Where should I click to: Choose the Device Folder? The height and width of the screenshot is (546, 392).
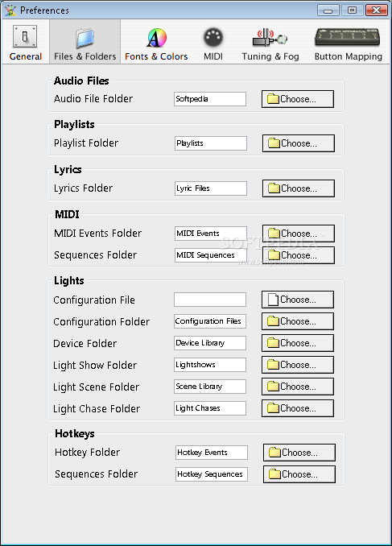[298, 343]
